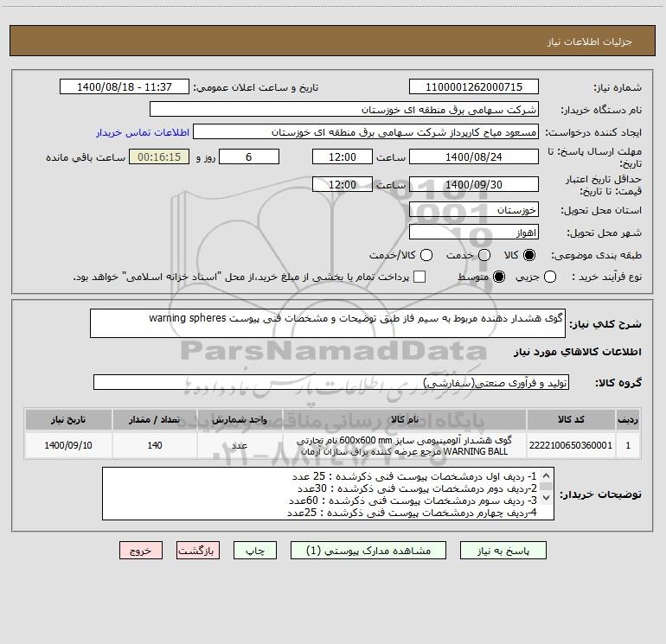Click scroll up arrow in buyer notes
The image size is (666, 644).
[547, 475]
